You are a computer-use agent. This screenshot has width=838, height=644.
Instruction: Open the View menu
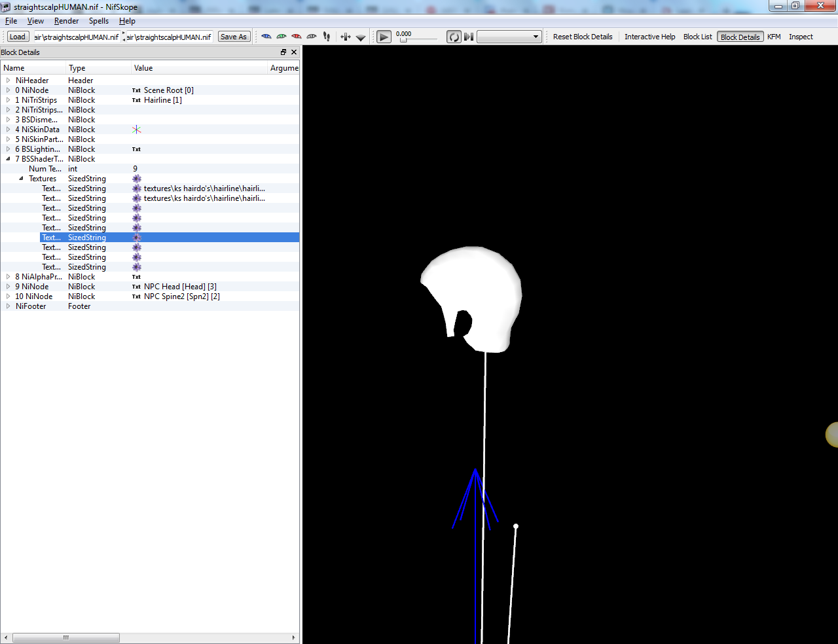[x=35, y=21]
